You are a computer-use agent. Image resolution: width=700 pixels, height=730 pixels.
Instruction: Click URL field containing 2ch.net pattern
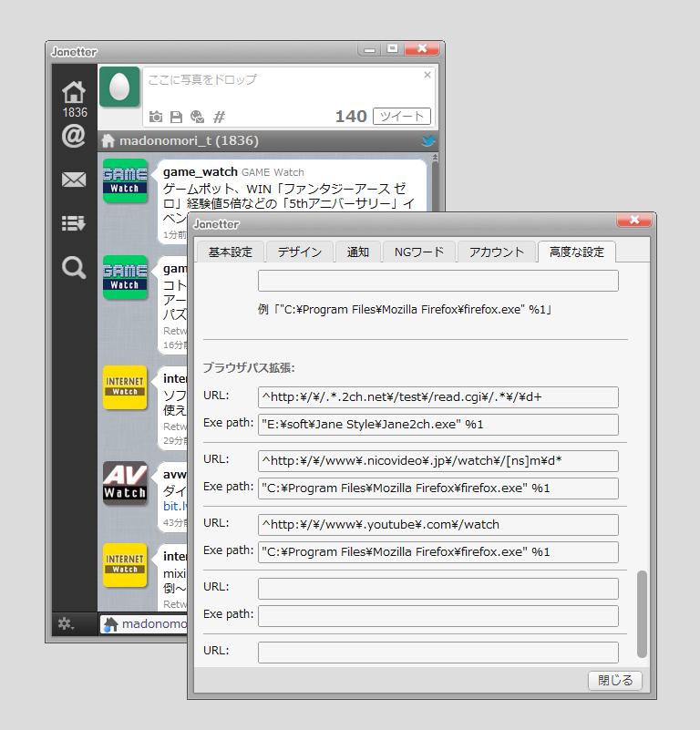(x=438, y=397)
